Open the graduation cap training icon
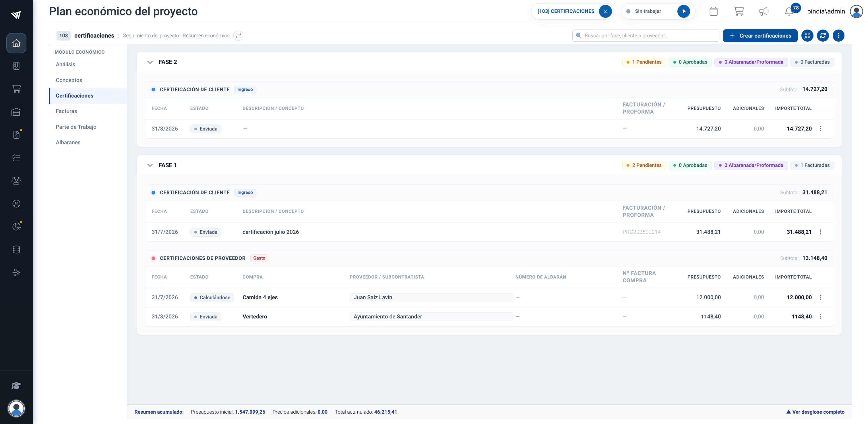The image size is (868, 424). pos(16,386)
